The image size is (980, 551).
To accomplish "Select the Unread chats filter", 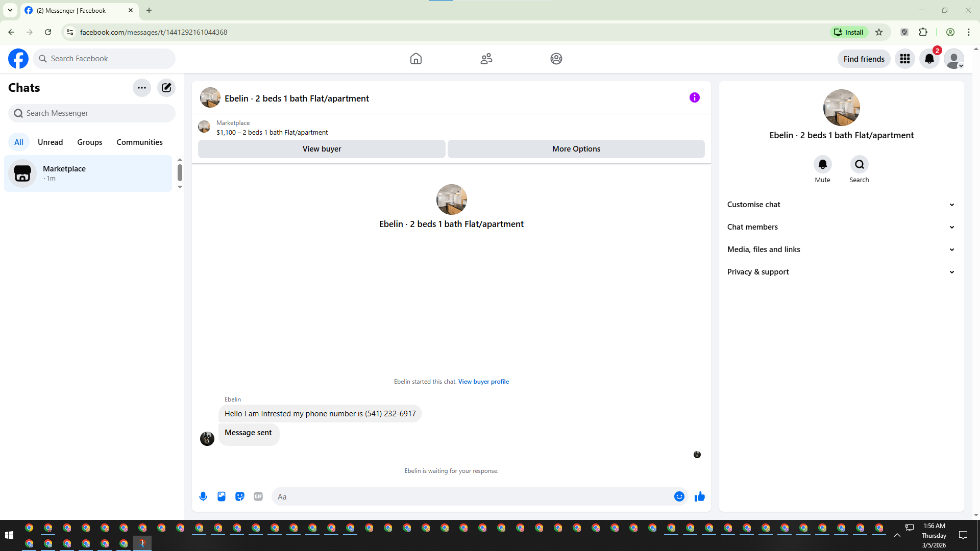I will tap(51, 142).
